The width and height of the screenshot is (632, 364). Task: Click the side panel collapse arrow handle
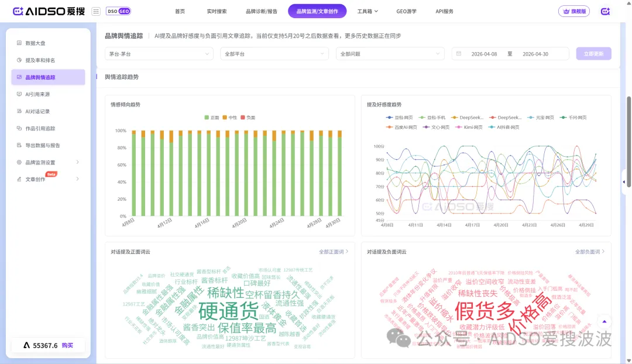(624, 182)
